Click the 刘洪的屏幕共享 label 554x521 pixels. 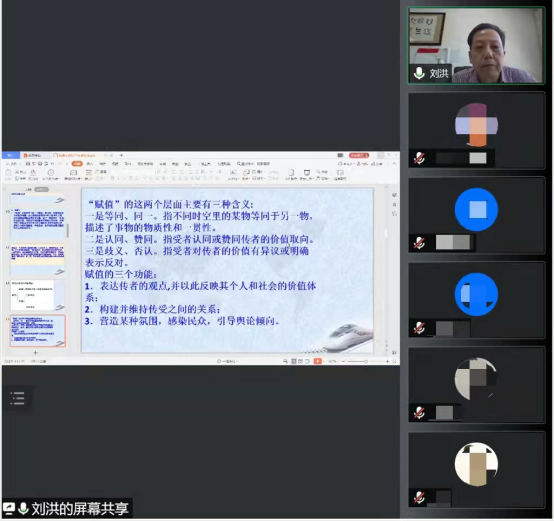pyautogui.click(x=80, y=509)
